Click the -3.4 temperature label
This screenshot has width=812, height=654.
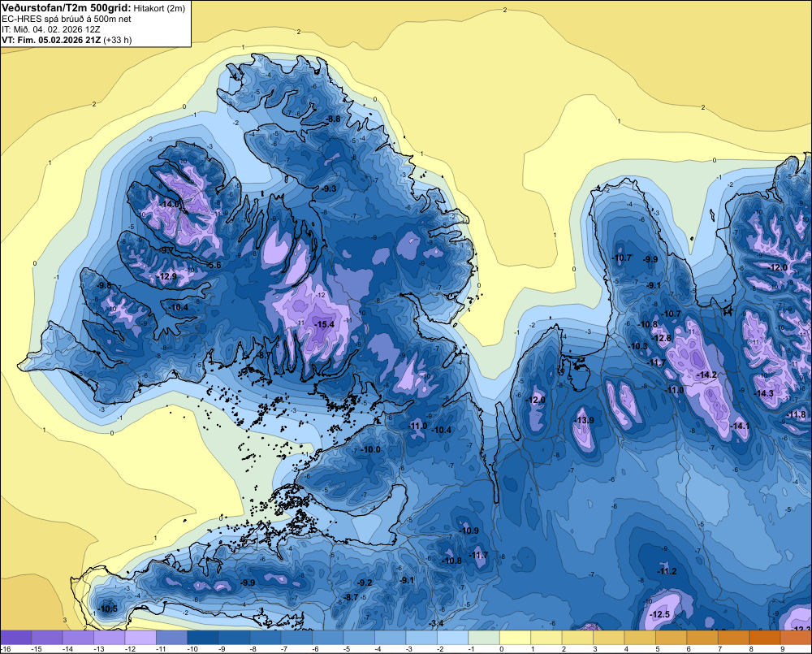tap(437, 623)
